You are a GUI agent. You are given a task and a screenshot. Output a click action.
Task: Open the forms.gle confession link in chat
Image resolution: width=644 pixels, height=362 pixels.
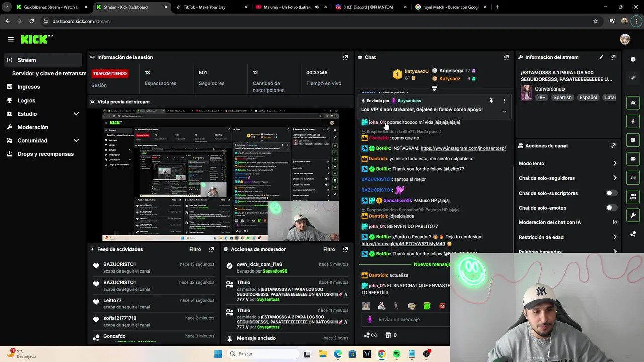[403, 244]
